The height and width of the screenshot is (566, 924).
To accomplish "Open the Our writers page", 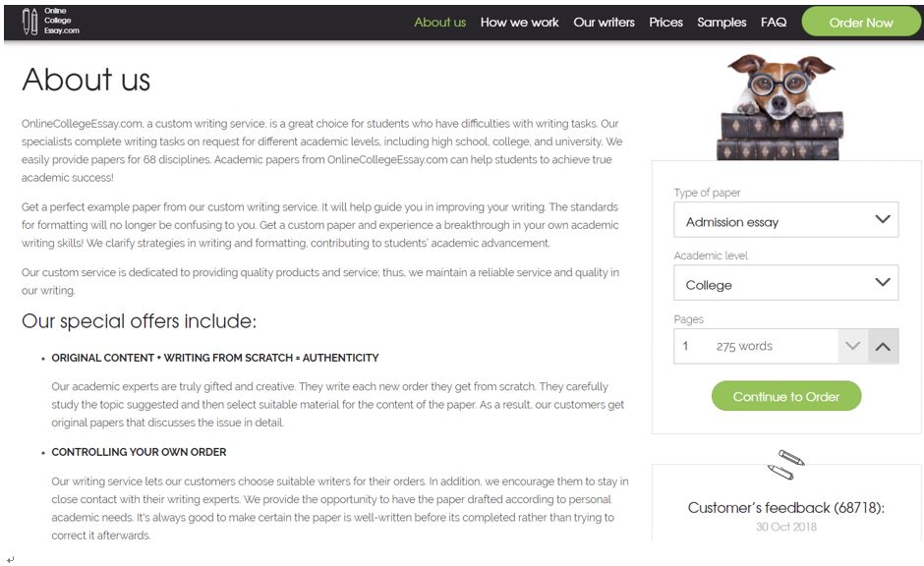I will [x=604, y=22].
